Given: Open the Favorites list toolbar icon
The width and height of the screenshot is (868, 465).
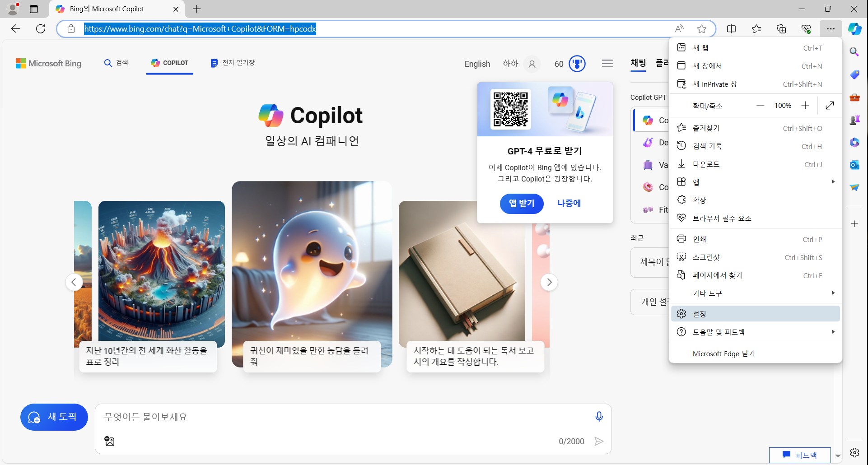Looking at the screenshot, I should [x=756, y=29].
